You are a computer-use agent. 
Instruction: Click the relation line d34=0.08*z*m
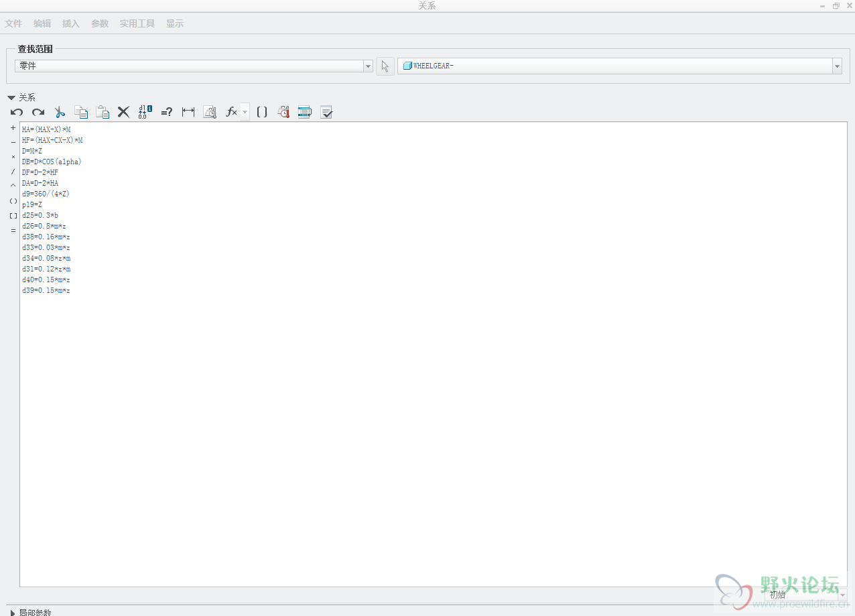pos(46,258)
